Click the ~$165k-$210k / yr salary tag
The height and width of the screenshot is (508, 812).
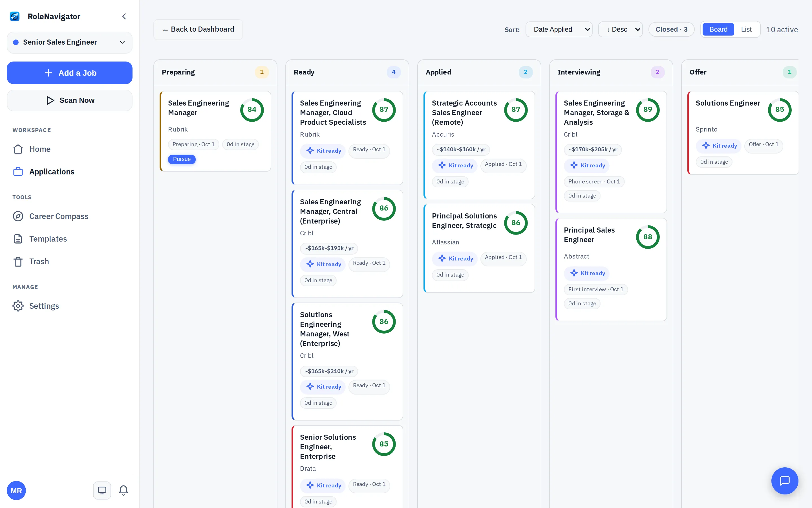point(329,371)
